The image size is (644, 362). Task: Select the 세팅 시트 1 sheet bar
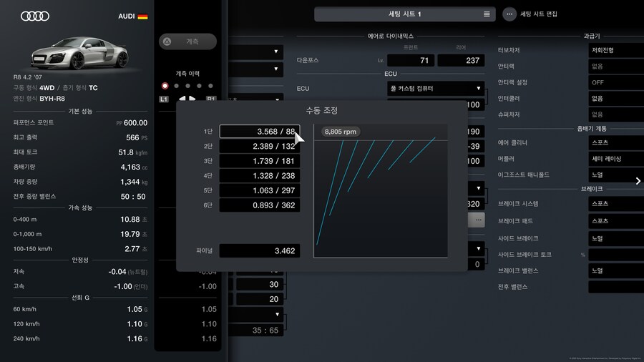pyautogui.click(x=404, y=14)
